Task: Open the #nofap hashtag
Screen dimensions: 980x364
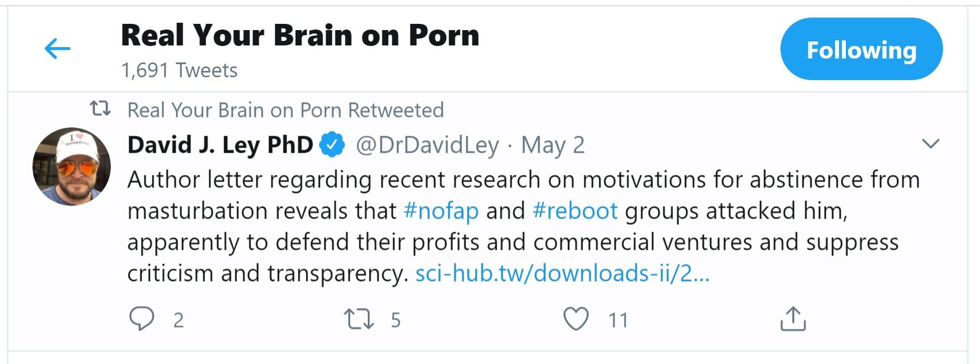Action: (441, 211)
